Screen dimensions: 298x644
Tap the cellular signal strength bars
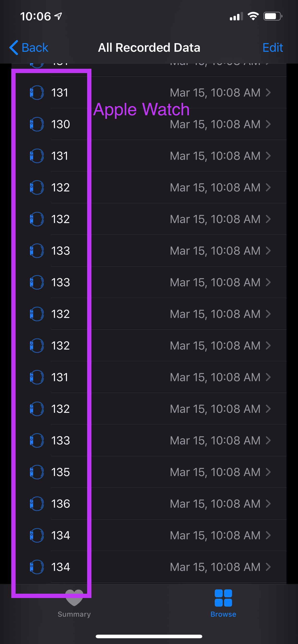click(236, 17)
